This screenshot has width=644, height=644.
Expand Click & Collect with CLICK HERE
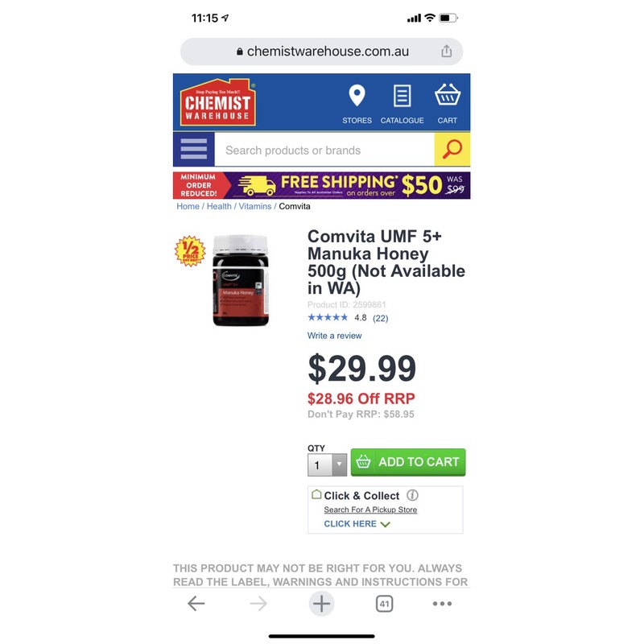tap(357, 524)
